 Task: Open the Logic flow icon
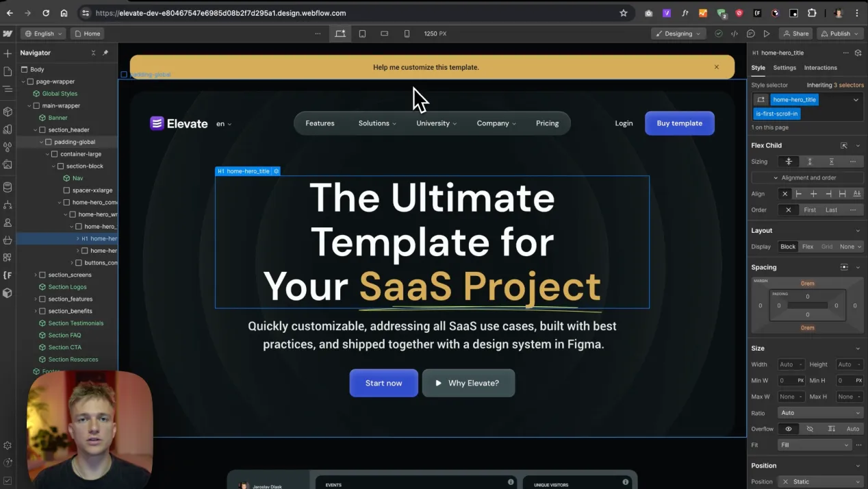[x=8, y=205]
